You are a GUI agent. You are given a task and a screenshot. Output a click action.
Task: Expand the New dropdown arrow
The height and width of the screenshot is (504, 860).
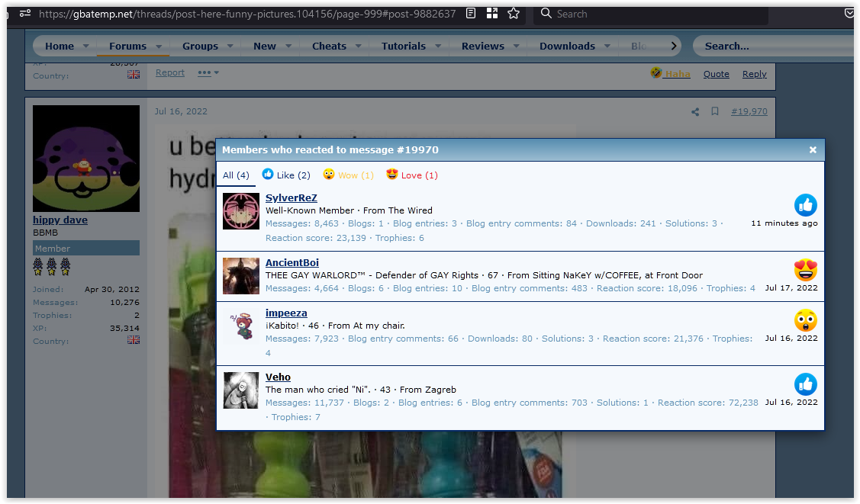coord(288,47)
